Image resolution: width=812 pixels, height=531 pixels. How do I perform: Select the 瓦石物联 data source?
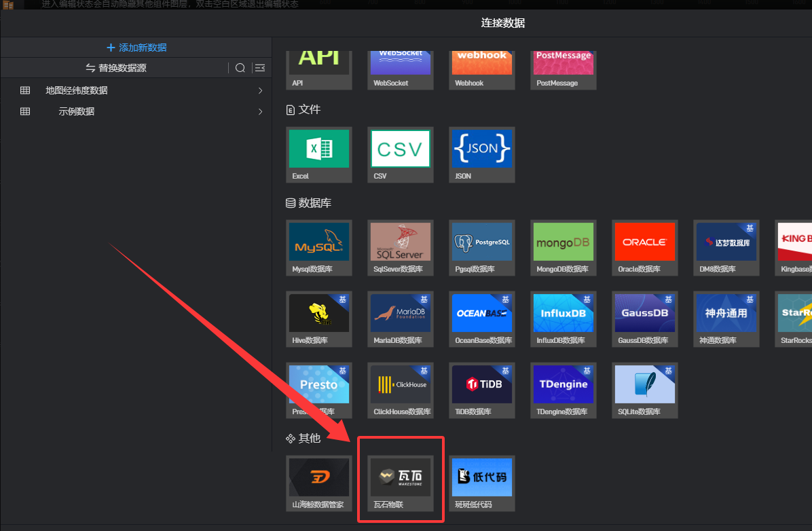point(401,483)
